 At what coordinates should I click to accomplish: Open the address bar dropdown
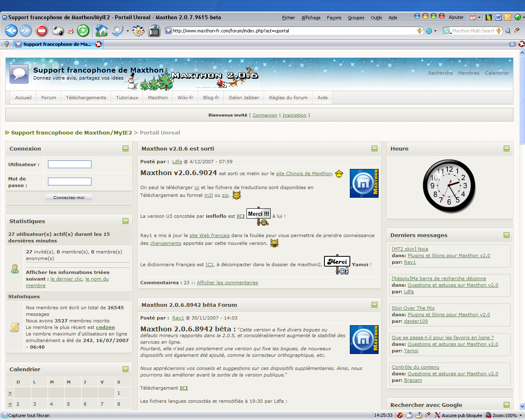[x=420, y=31]
